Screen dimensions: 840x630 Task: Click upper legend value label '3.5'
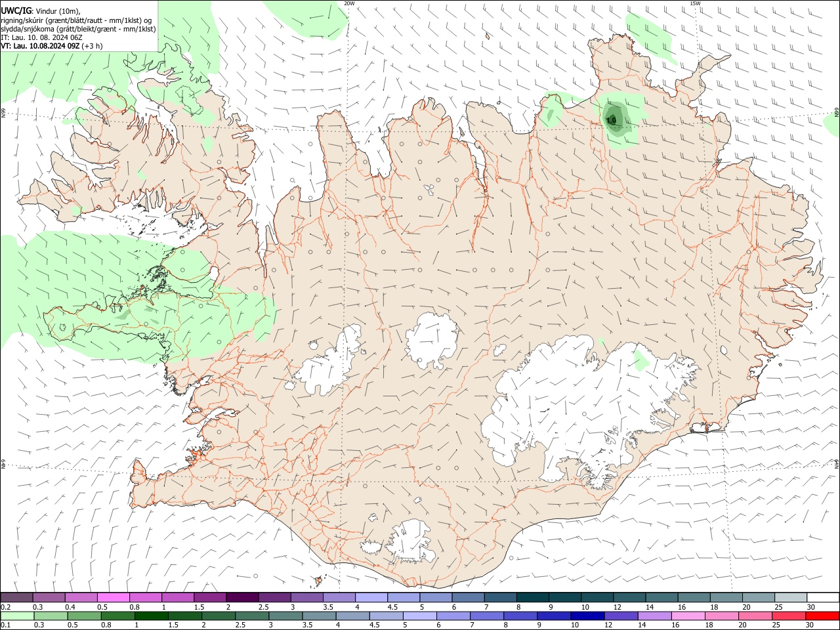(328, 607)
